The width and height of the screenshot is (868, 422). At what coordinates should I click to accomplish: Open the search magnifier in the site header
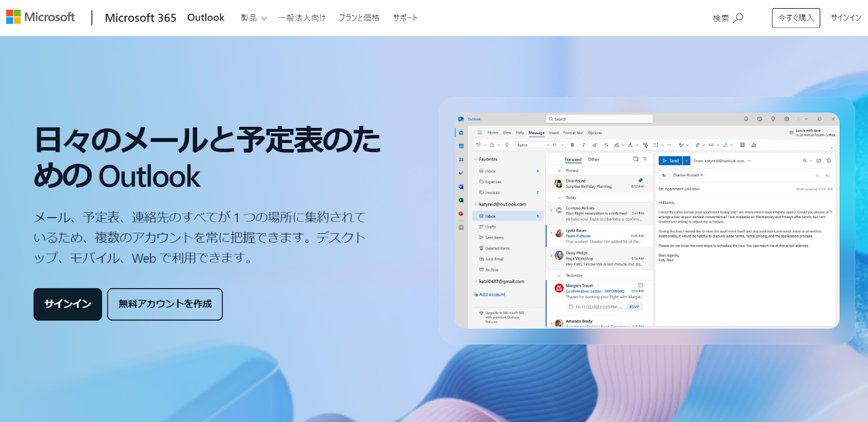click(x=738, y=18)
